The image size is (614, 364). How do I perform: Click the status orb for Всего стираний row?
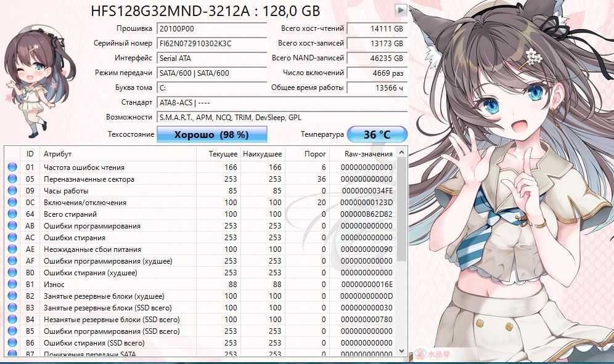click(x=12, y=214)
